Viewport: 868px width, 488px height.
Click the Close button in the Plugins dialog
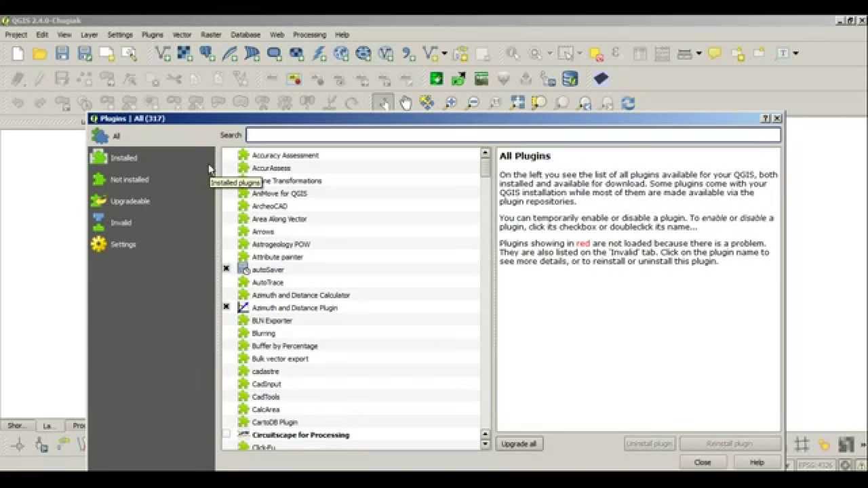(703, 462)
